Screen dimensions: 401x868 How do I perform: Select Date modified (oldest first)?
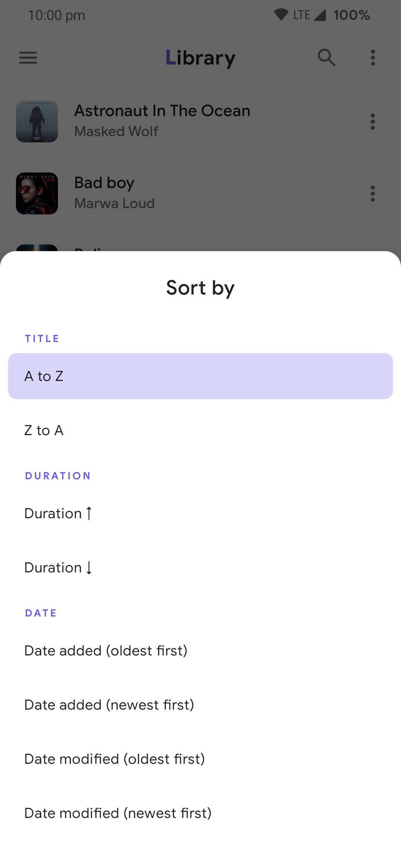click(200, 759)
